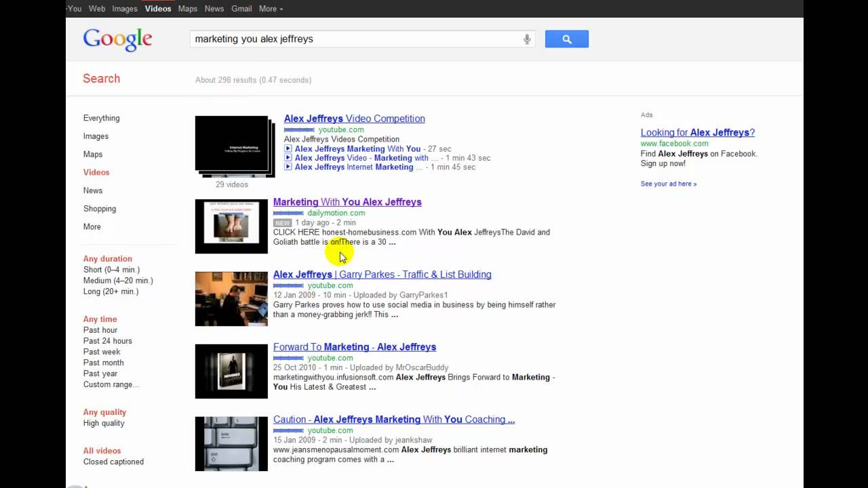The height and width of the screenshot is (488, 868).
Task: Select Shopping in the left sidebar
Action: (100, 209)
